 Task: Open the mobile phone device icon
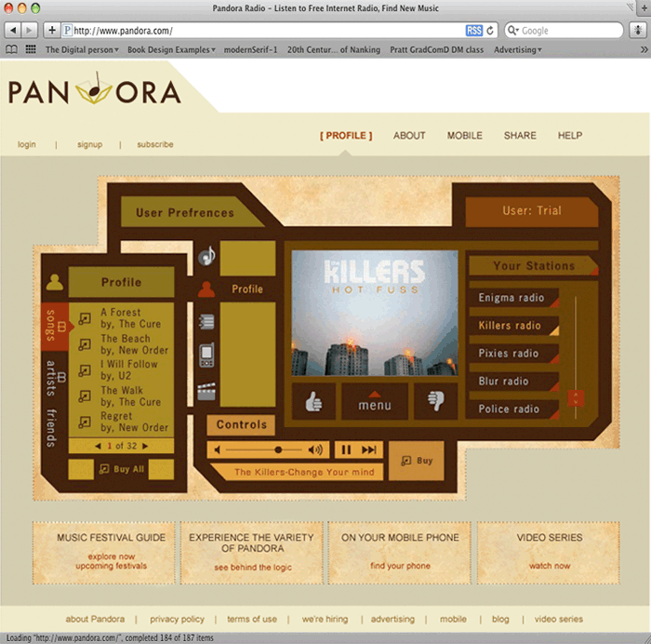(206, 356)
